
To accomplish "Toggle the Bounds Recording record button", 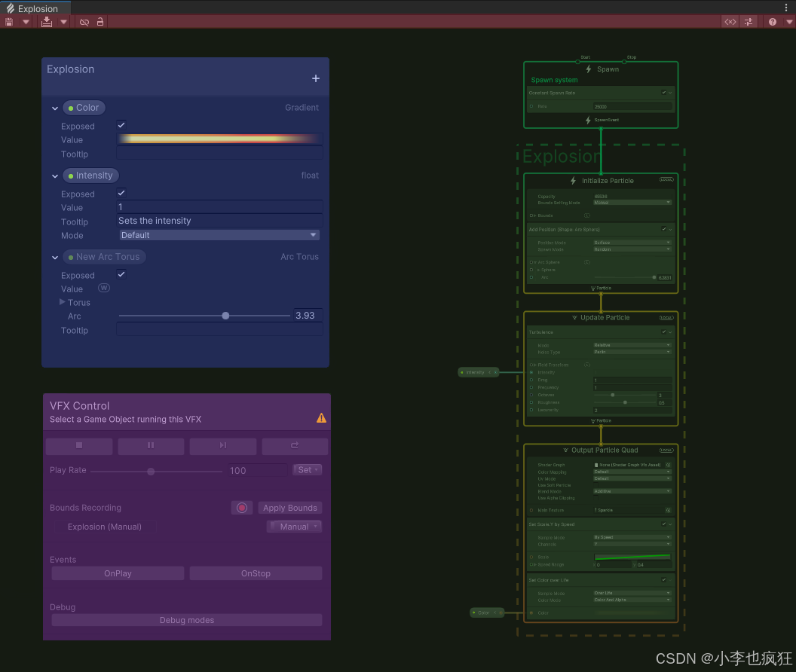I will [x=242, y=508].
